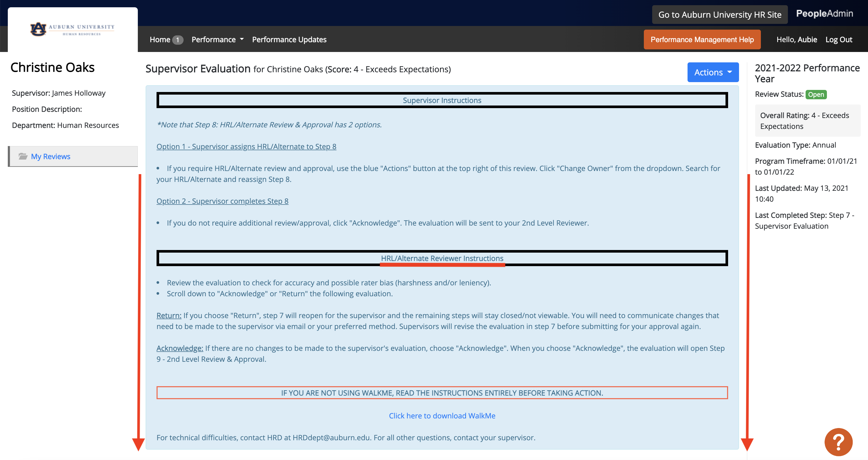Viewport: 868px width, 460px height.
Task: Click the Overall Rating box
Action: [807, 121]
